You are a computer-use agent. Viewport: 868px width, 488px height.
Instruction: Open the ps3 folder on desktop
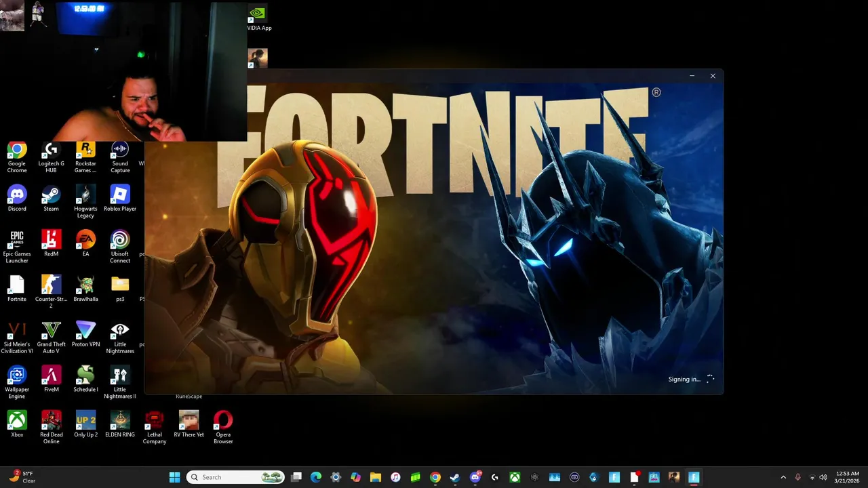tap(120, 289)
